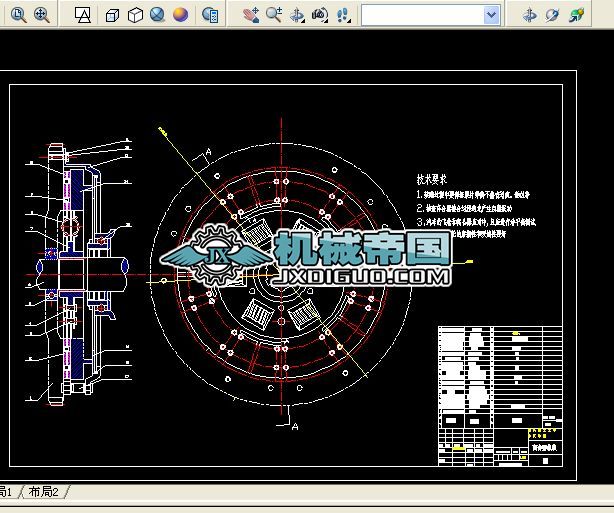The height and width of the screenshot is (513, 614).
Task: Click the Orbit toolbar Constrained Orbit icon
Action: (x=530, y=15)
